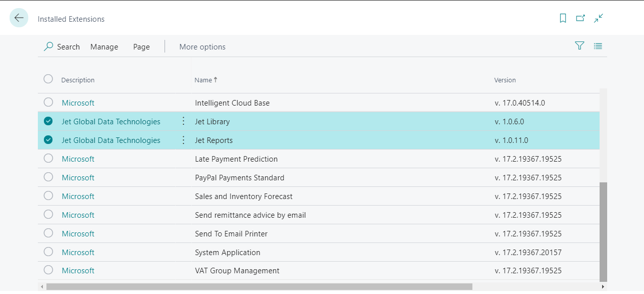The image size is (644, 294).
Task: Click the select-all circle in the header row
Action: click(x=48, y=79)
